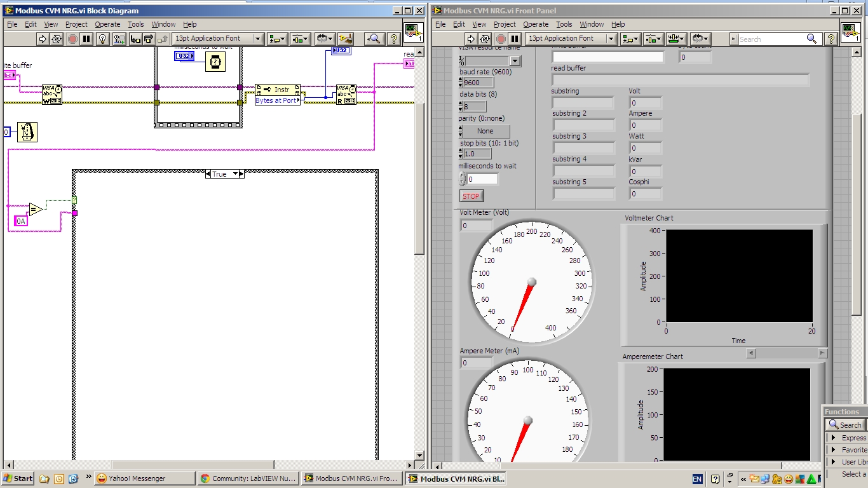Click Clean Up Diagram broom icon

point(346,39)
